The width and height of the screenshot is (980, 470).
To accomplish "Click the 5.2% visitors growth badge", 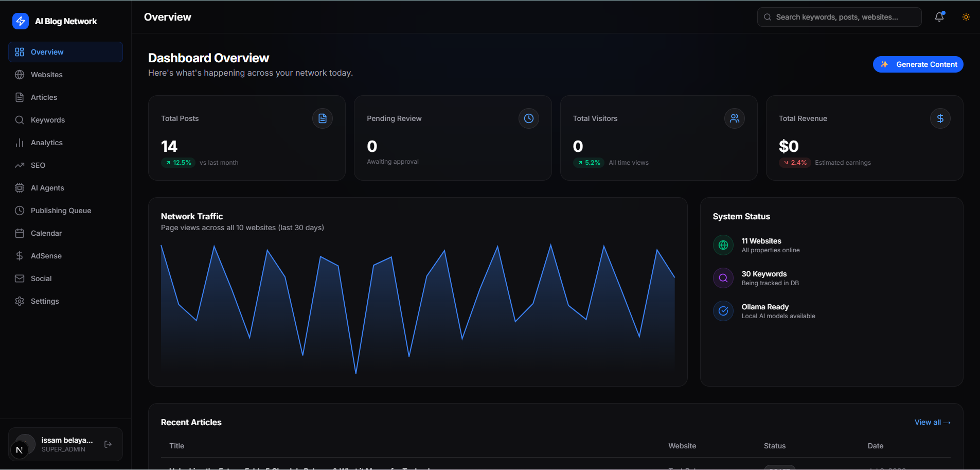I will [589, 163].
